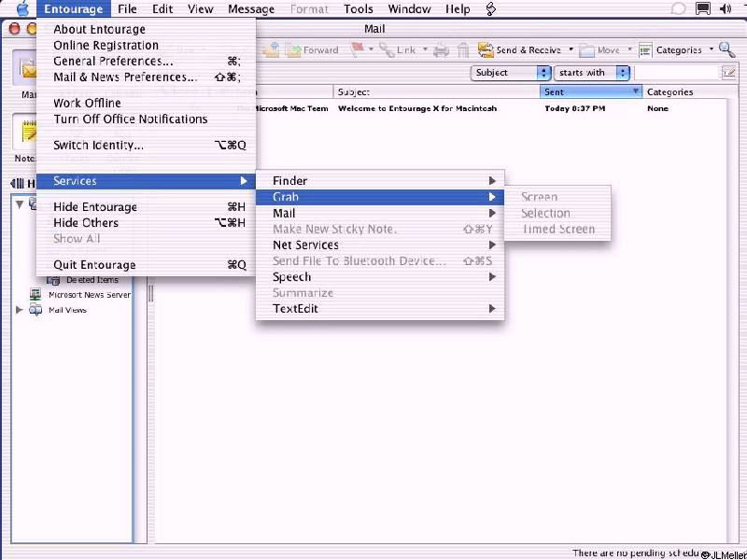
Task: Click the Script menu icon in menu bar
Action: pos(491,9)
